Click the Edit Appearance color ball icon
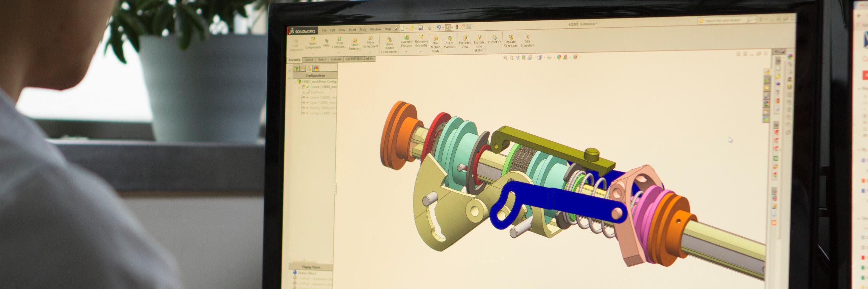The height and width of the screenshot is (289, 868). 559,58
